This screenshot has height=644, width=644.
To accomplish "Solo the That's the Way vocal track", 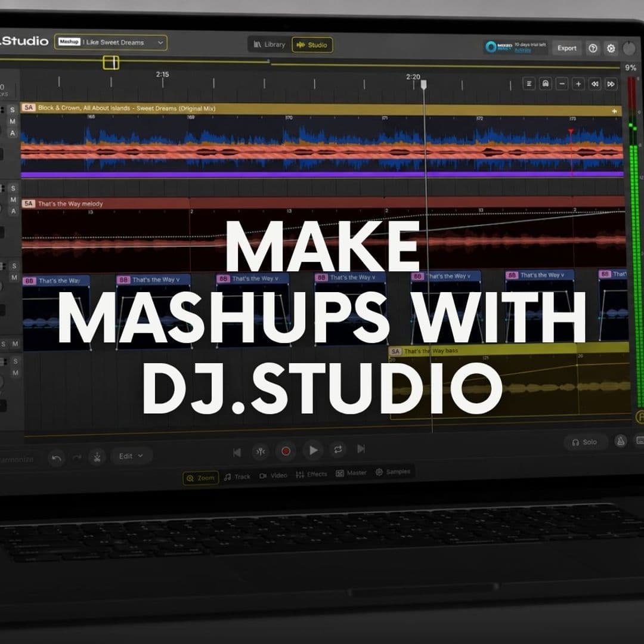I will click(x=14, y=266).
